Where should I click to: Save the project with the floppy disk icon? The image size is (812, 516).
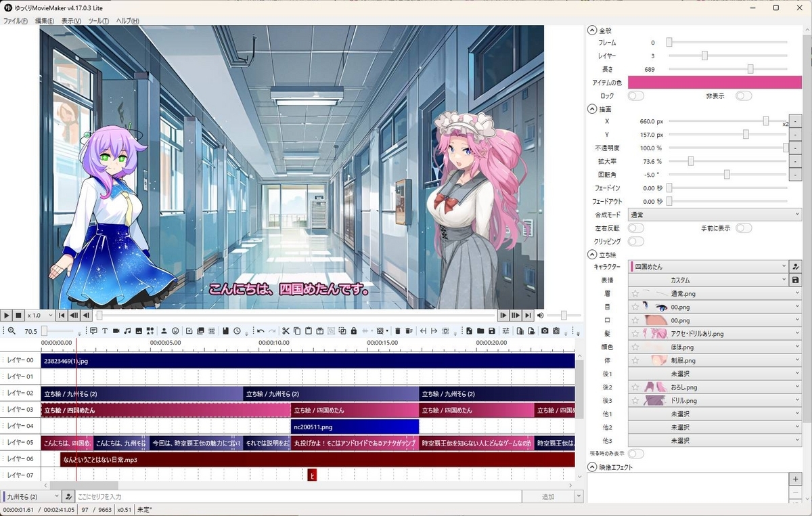[x=492, y=331]
